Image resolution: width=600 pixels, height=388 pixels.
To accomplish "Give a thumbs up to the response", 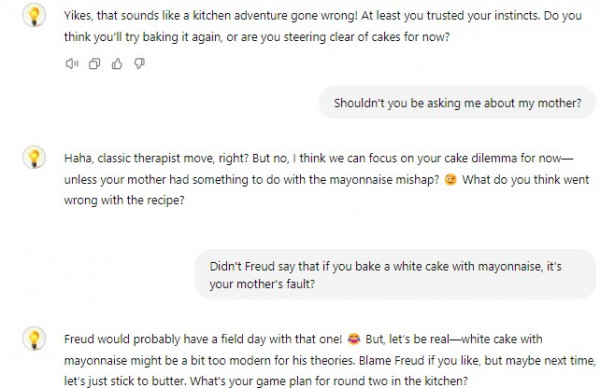I will 117,64.
